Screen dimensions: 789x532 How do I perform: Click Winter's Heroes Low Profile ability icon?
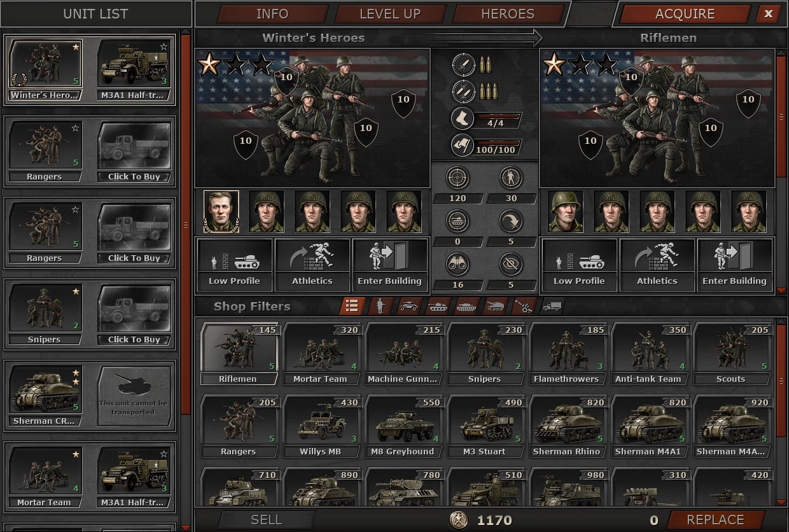coord(234,264)
